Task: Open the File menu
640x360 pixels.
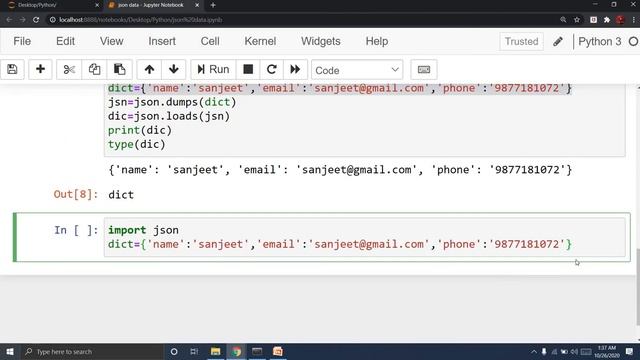Action: pos(22,41)
